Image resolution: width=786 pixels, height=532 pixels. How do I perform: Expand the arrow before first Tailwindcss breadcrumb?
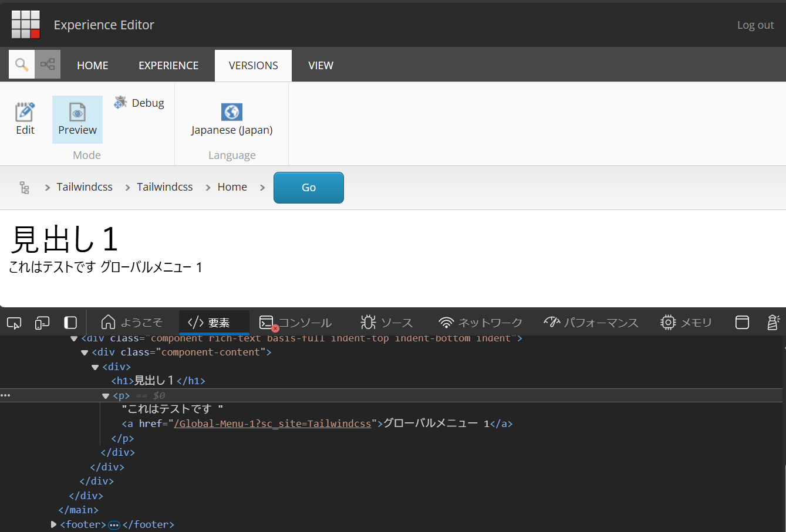pos(48,188)
